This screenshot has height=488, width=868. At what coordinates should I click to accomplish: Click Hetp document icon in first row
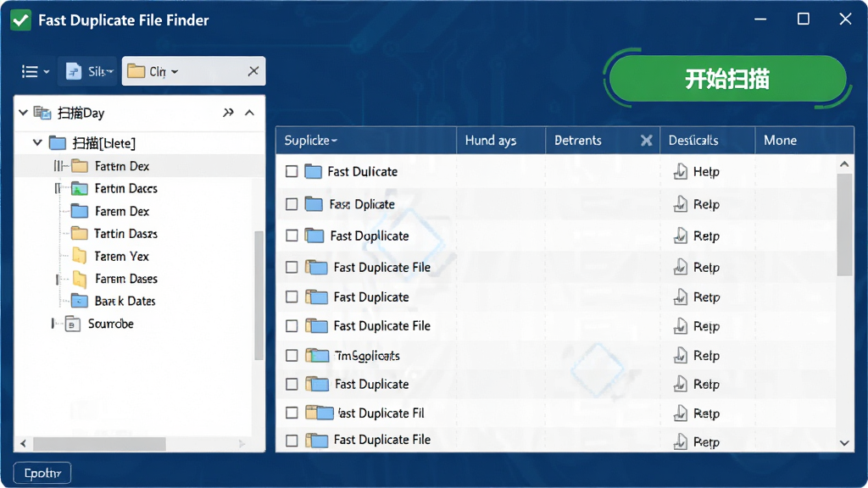tap(681, 171)
